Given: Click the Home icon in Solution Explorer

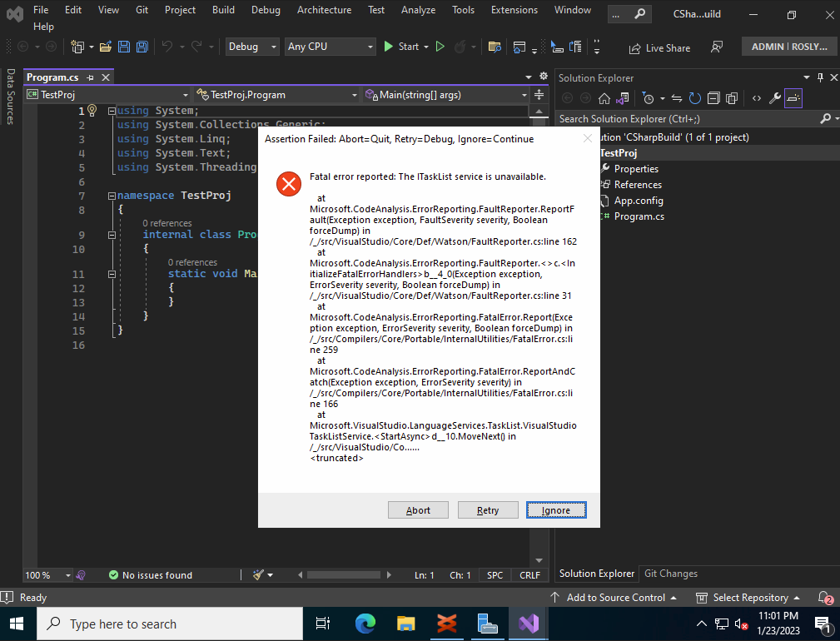Looking at the screenshot, I should pos(604,98).
